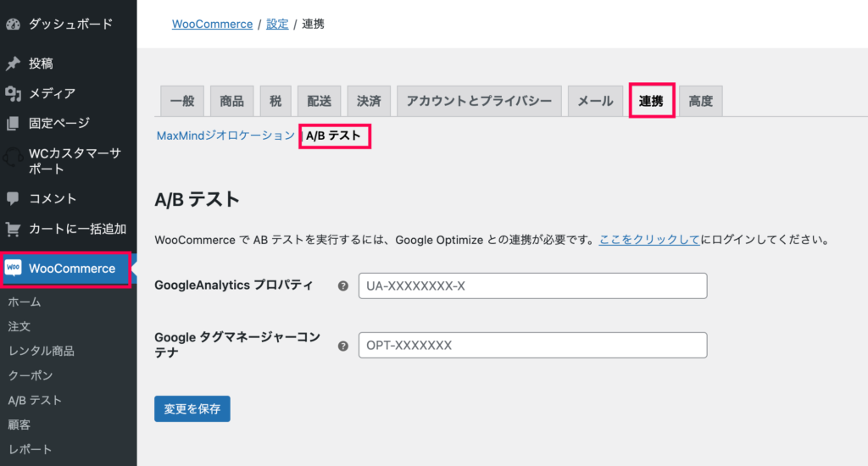
Task: Open 顧客 submenu item
Action: 19,424
